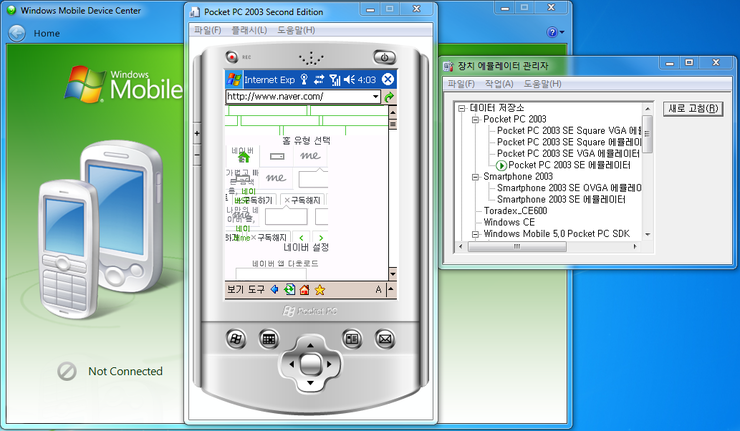The image size is (740, 431).
Task: Open 도움말(H) menu in Emulator Manager
Action: pyautogui.click(x=542, y=84)
